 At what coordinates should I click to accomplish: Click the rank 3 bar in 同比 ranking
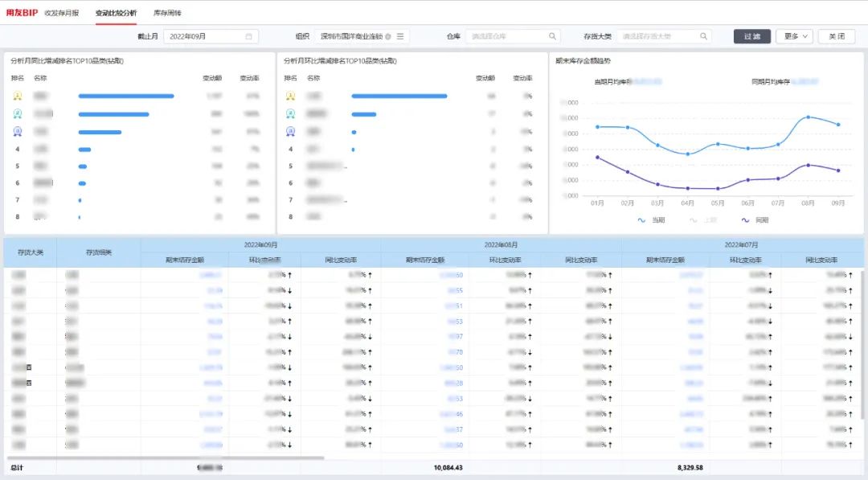(100, 133)
